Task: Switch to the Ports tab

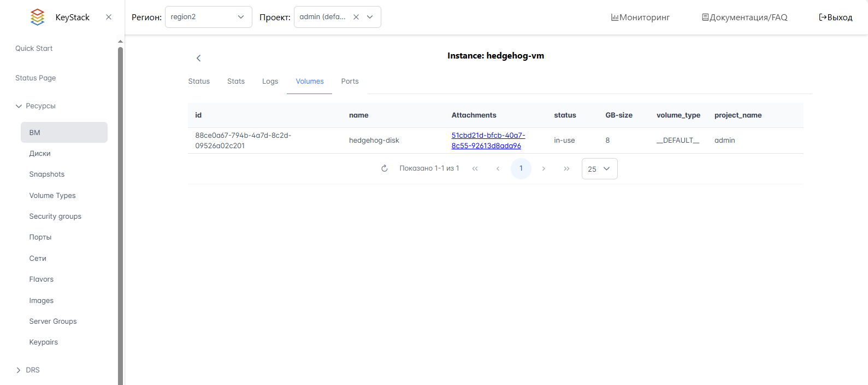Action: point(350,81)
